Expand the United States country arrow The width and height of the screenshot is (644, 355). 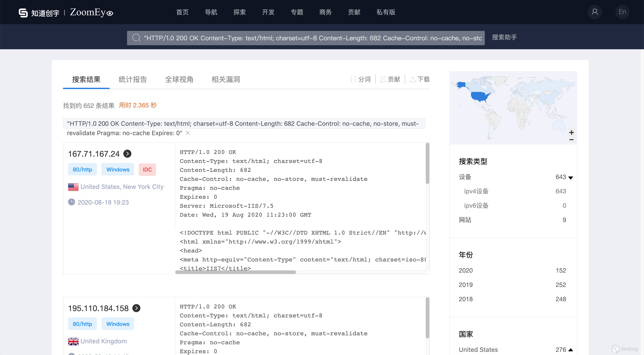point(570,350)
